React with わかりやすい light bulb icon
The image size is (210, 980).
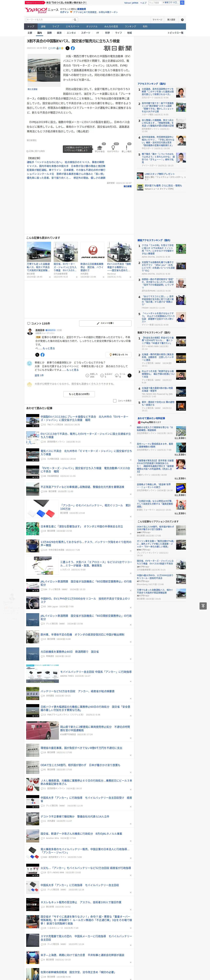point(113,148)
